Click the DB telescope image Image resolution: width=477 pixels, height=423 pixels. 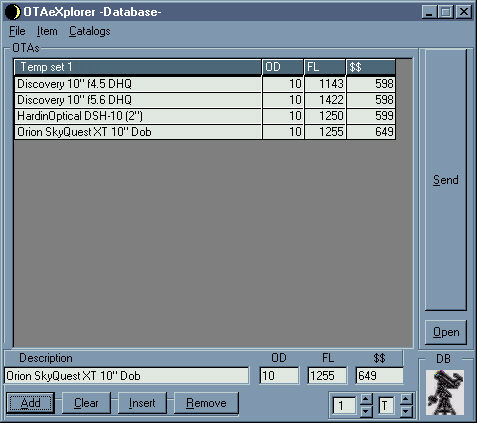coord(445,392)
